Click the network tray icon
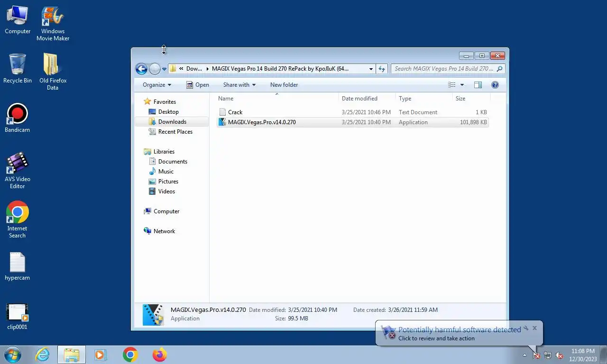 click(548, 355)
